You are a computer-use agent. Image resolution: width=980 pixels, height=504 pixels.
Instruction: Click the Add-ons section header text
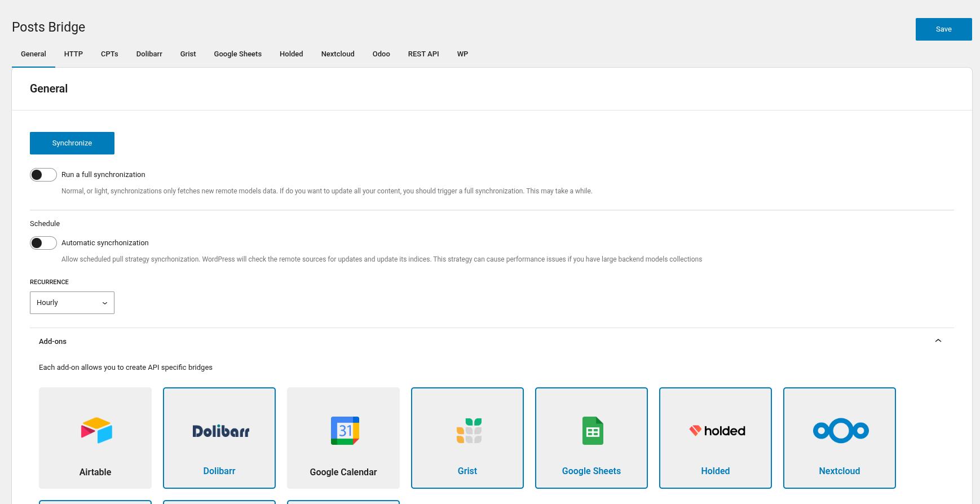(52, 342)
